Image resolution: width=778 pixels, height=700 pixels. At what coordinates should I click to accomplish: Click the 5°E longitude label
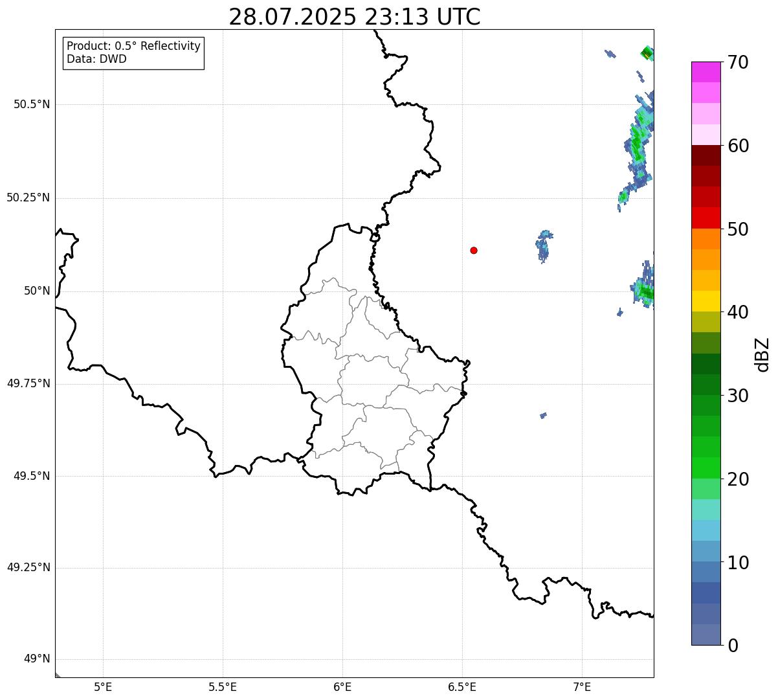point(103,687)
